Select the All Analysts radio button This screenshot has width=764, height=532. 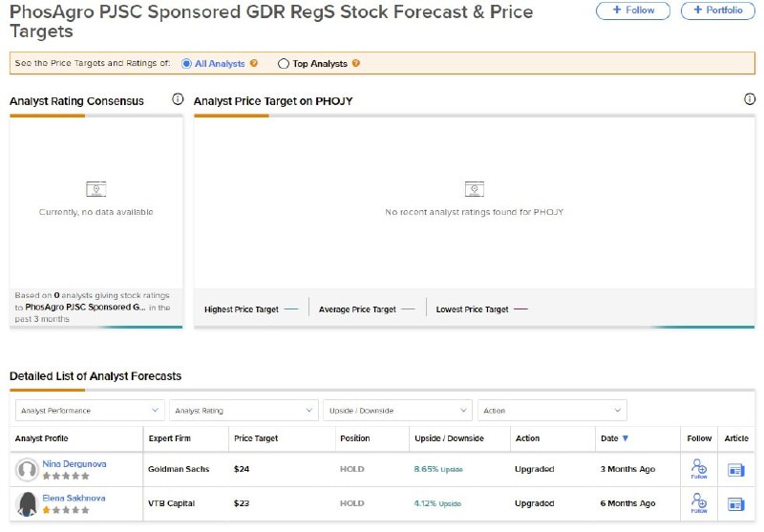click(186, 64)
